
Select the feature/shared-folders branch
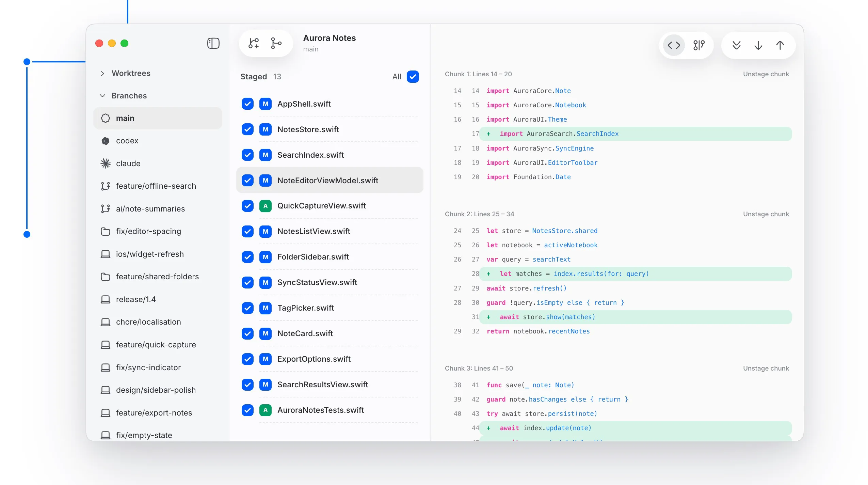pos(158,277)
